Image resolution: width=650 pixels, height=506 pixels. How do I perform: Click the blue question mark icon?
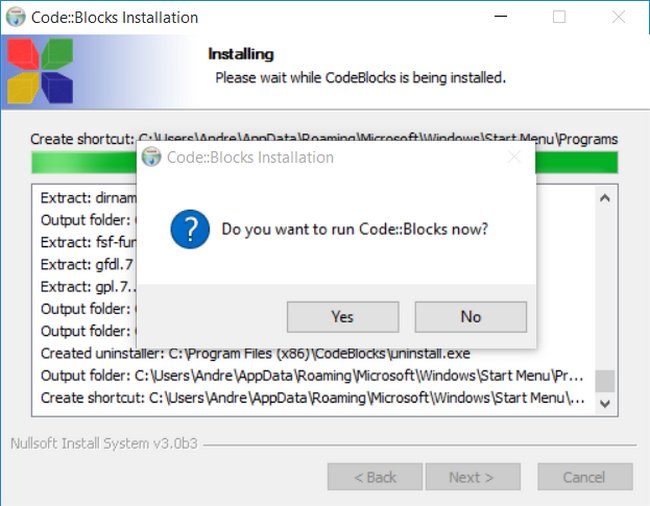tap(190, 229)
